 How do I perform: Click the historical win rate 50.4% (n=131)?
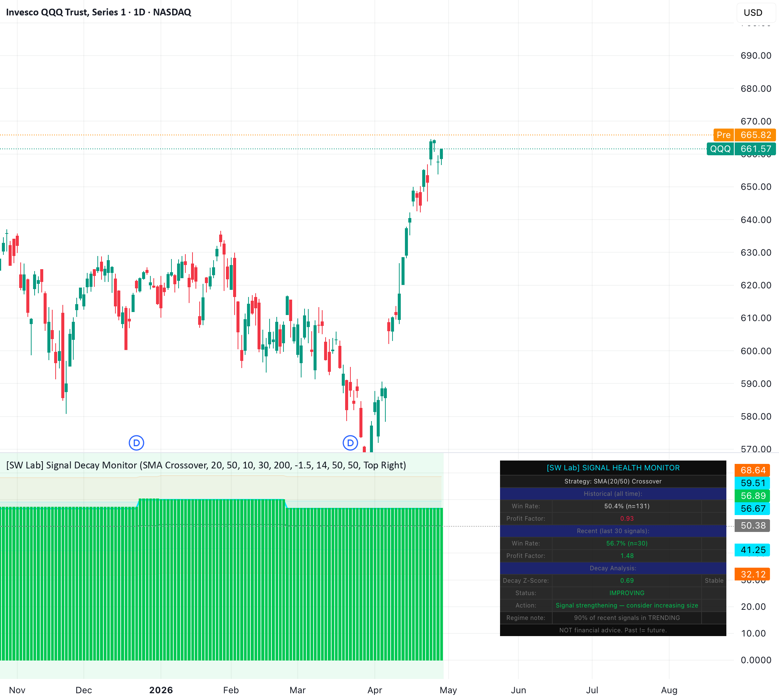[627, 506]
